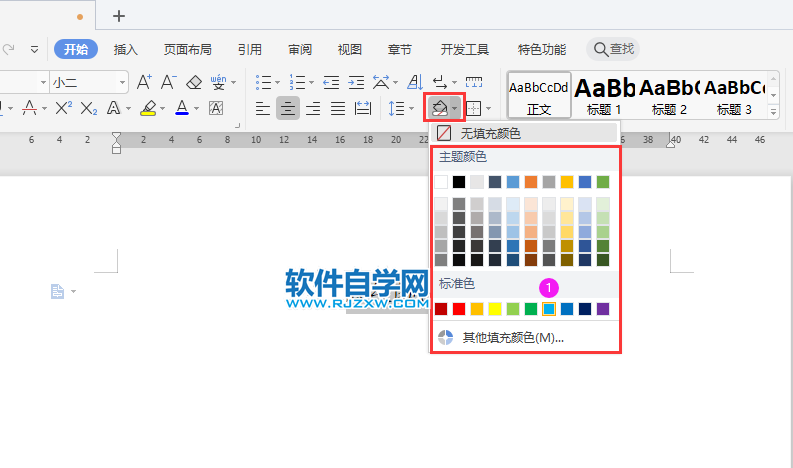Center align the text

tap(288, 108)
